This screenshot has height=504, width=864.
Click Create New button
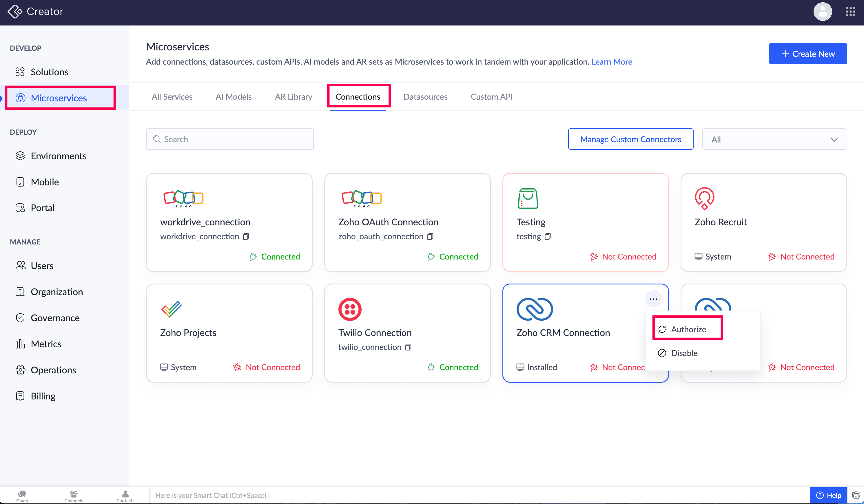click(808, 54)
